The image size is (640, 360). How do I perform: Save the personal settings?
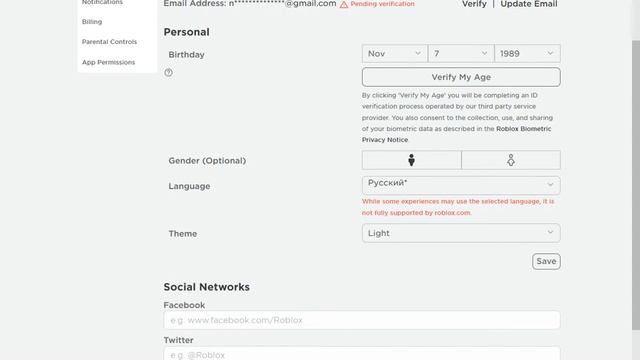click(546, 261)
